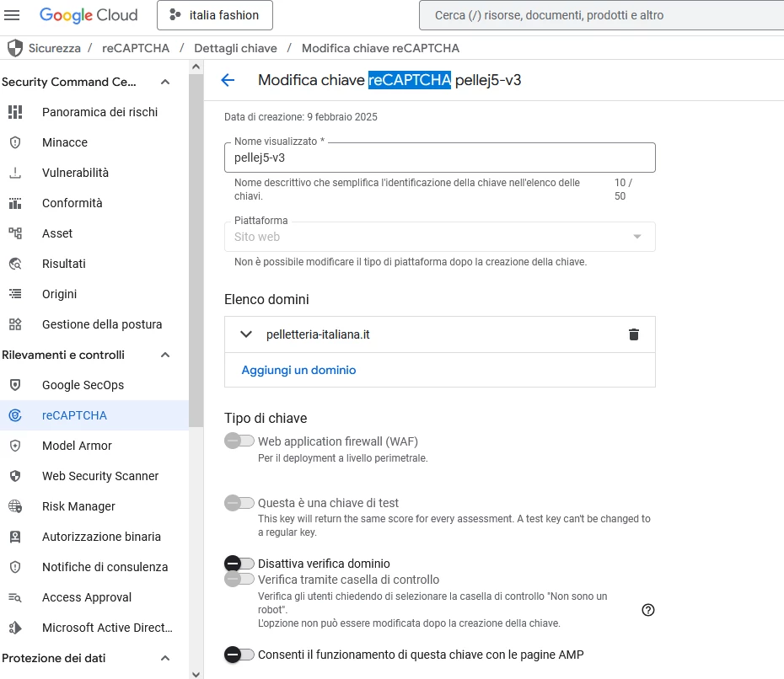Toggle Disattiva verifica dominio switch
This screenshot has height=679, width=784.
click(239, 564)
